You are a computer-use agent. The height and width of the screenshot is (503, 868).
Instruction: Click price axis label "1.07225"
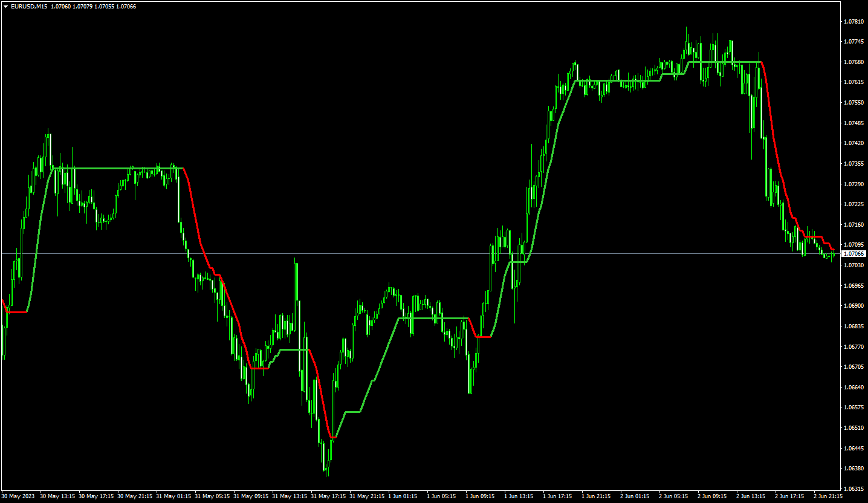point(853,204)
